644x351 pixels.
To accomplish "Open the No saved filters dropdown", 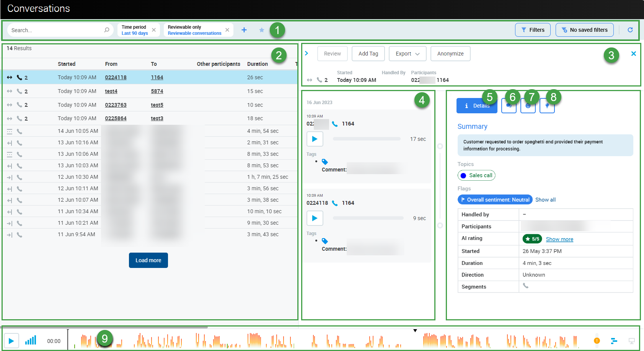I will tap(584, 30).
